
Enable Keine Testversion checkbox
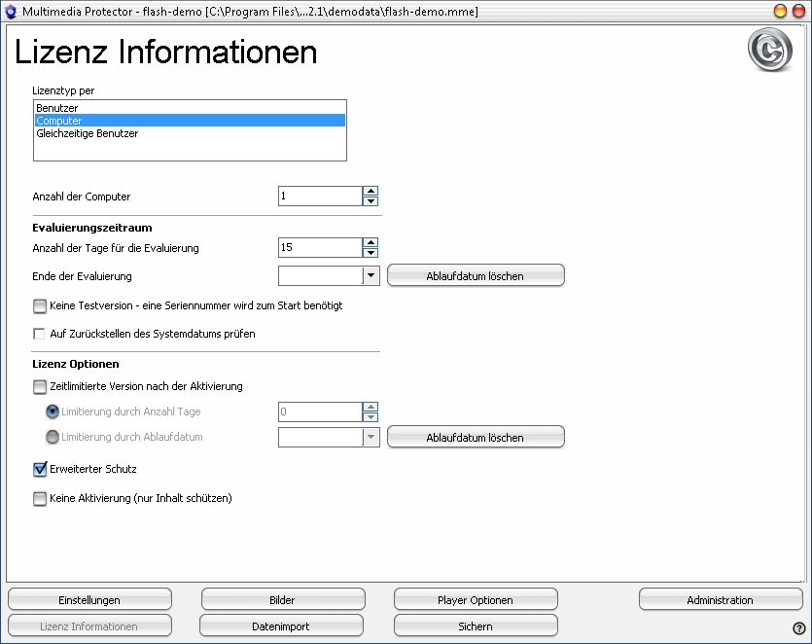pyautogui.click(x=40, y=305)
